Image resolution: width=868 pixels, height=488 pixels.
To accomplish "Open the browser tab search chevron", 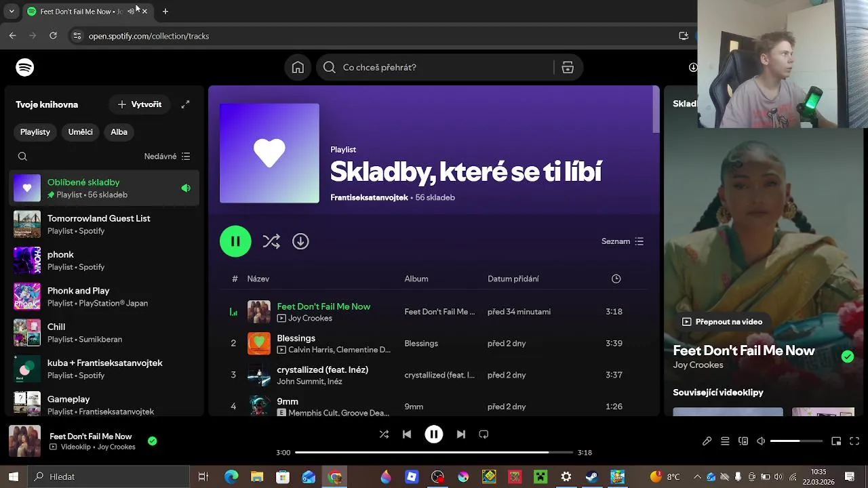I will coord(12,12).
